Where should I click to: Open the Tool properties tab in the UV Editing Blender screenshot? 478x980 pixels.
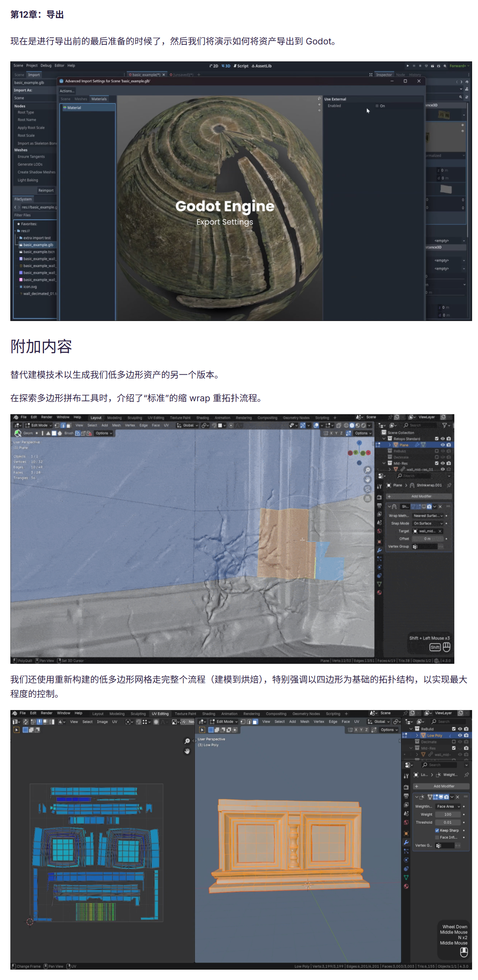tap(406, 776)
